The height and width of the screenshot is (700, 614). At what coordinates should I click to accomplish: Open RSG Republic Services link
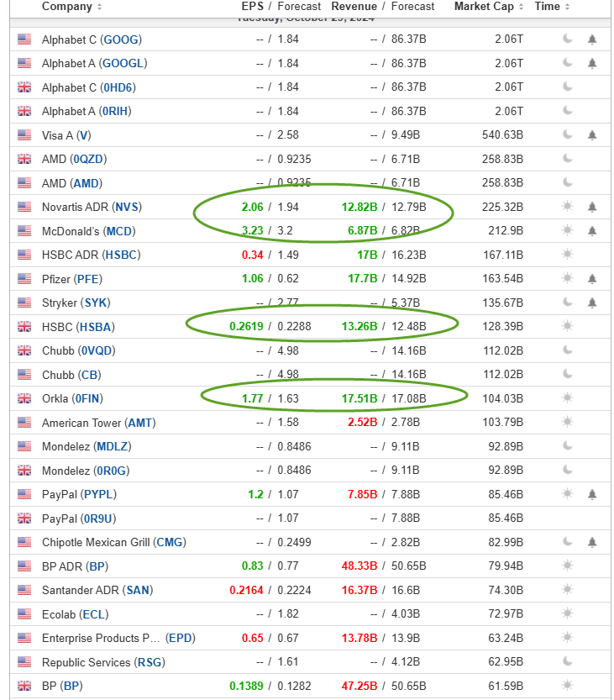tap(150, 662)
